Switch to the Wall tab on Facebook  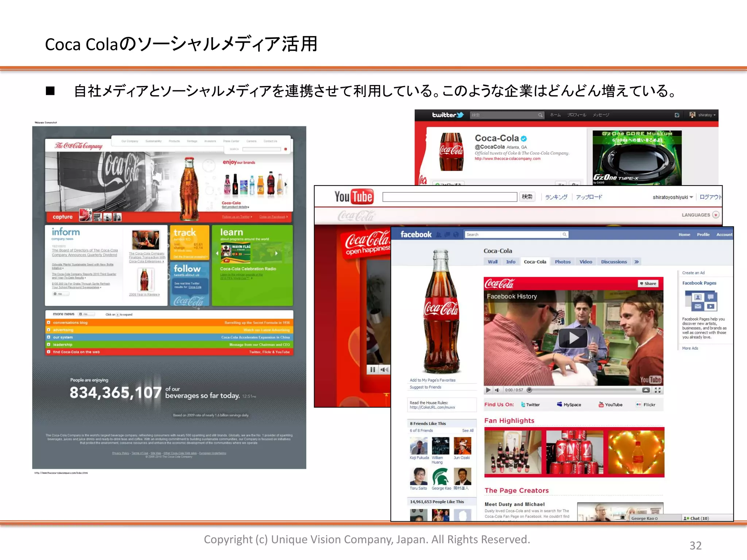pos(492,262)
